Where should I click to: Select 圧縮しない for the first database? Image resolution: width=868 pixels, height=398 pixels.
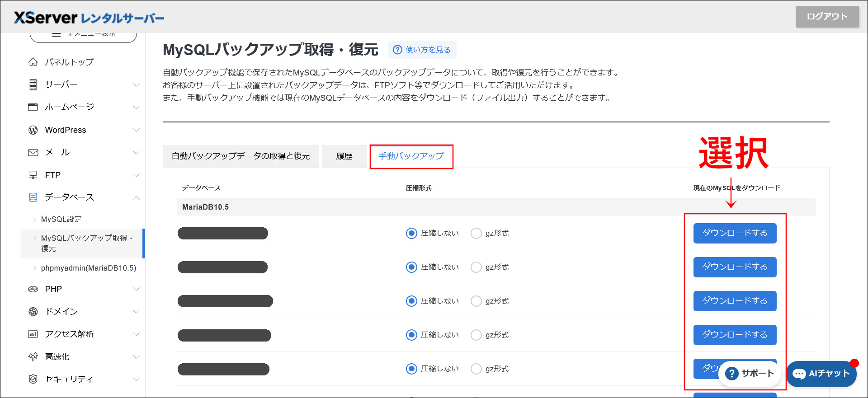tap(411, 233)
